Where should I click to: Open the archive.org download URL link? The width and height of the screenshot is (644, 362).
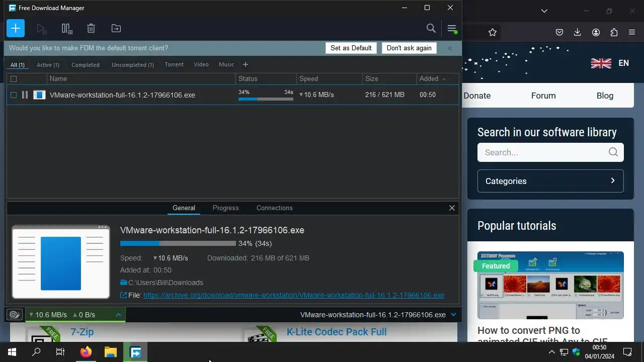pyautogui.click(x=294, y=295)
